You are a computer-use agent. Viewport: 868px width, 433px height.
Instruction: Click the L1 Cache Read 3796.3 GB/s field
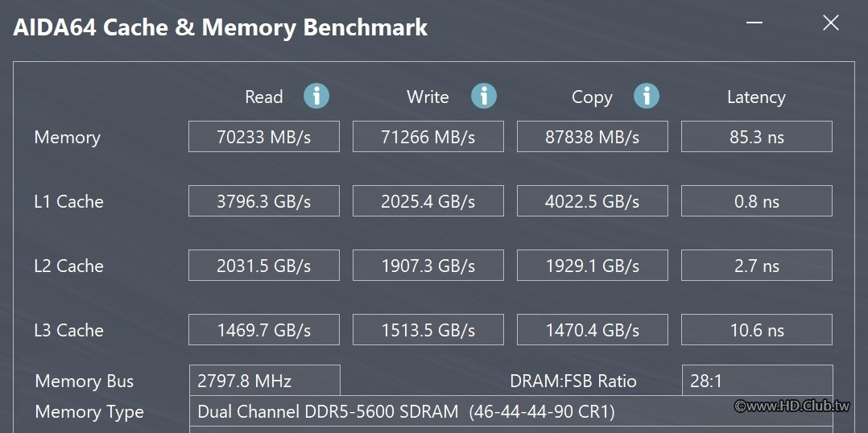coord(264,200)
